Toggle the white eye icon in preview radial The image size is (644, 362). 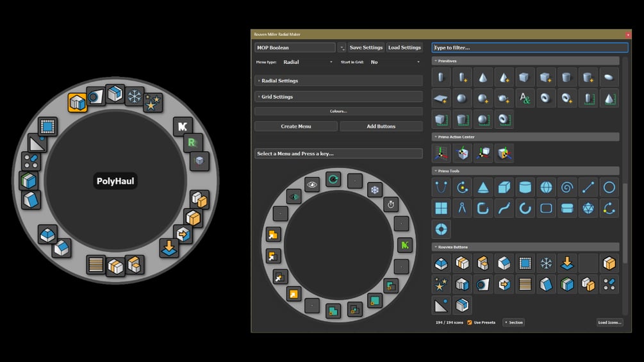pyautogui.click(x=312, y=185)
